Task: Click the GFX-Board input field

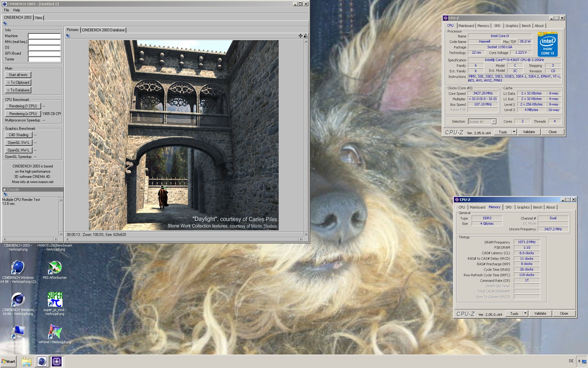Action: (44, 53)
